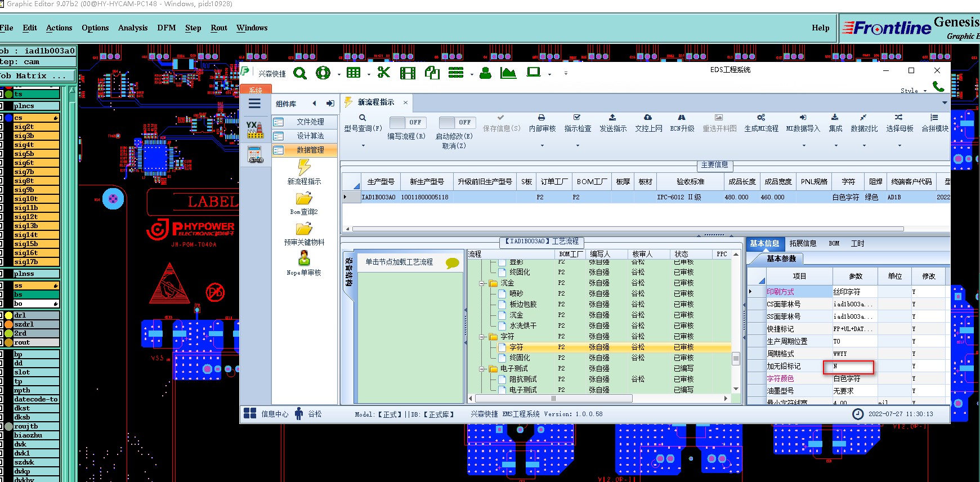Open the Actions menu in Genesis
This screenshot has width=980, height=482.
(59, 28)
